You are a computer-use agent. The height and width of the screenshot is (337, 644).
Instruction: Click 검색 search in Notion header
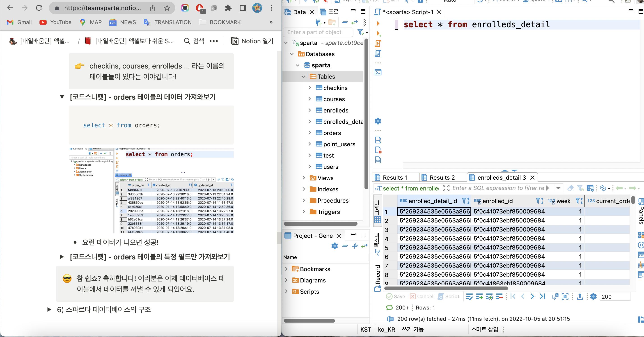click(x=194, y=41)
